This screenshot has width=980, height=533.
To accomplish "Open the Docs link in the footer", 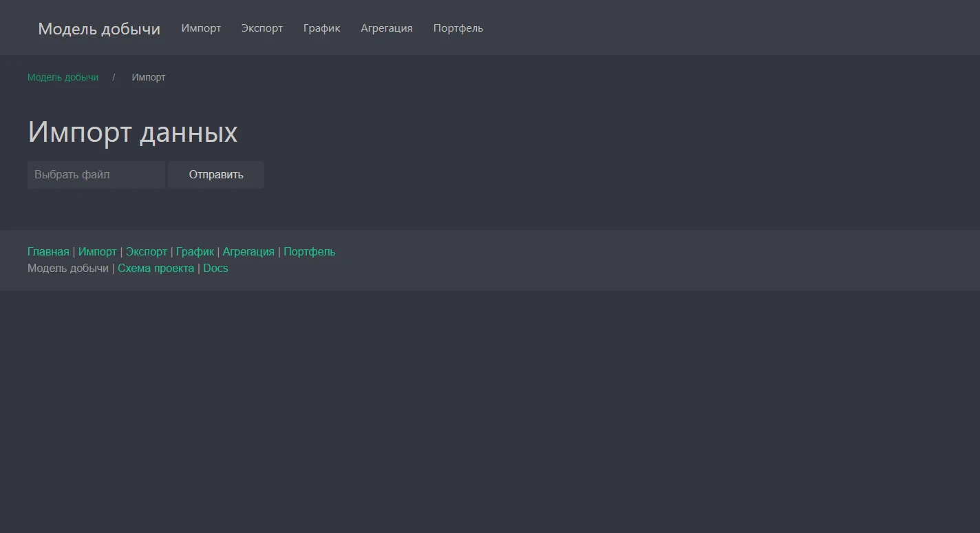I will tap(215, 269).
